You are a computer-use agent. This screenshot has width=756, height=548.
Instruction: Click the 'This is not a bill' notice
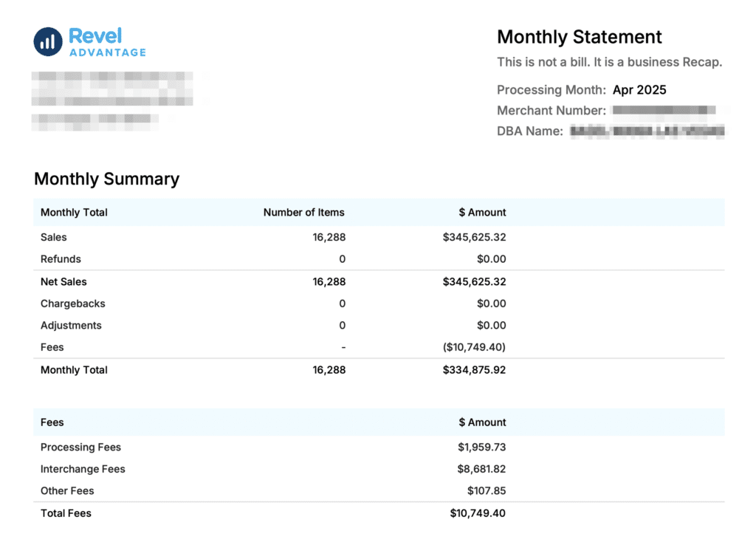[609, 62]
